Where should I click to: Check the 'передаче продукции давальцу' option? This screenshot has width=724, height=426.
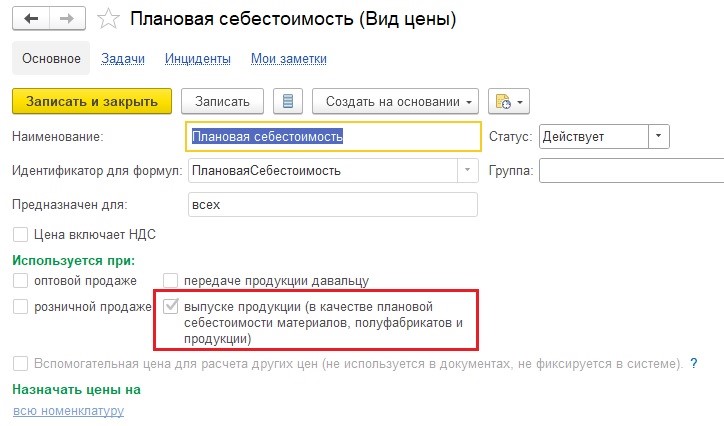171,281
